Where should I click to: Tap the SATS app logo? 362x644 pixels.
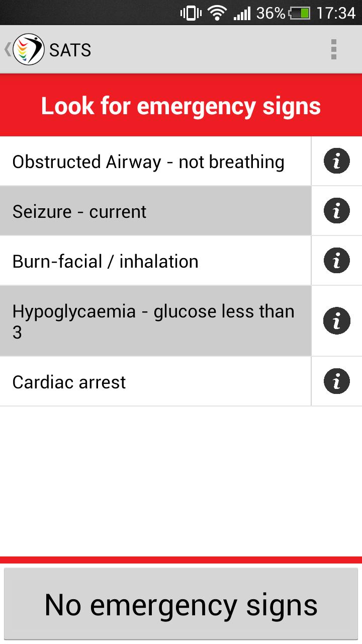coord(29,50)
